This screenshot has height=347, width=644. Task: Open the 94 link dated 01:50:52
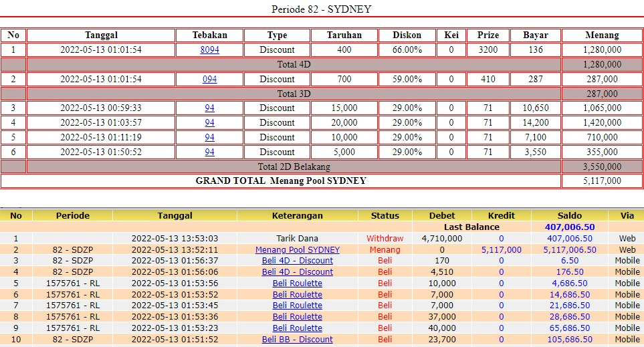[x=209, y=152]
